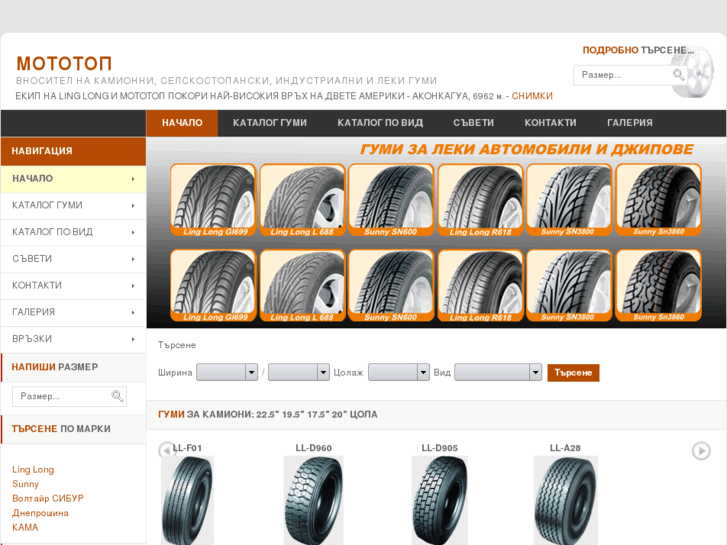View the LL-F01 truck tire image
This screenshot has height=545, width=727.
pos(187,500)
